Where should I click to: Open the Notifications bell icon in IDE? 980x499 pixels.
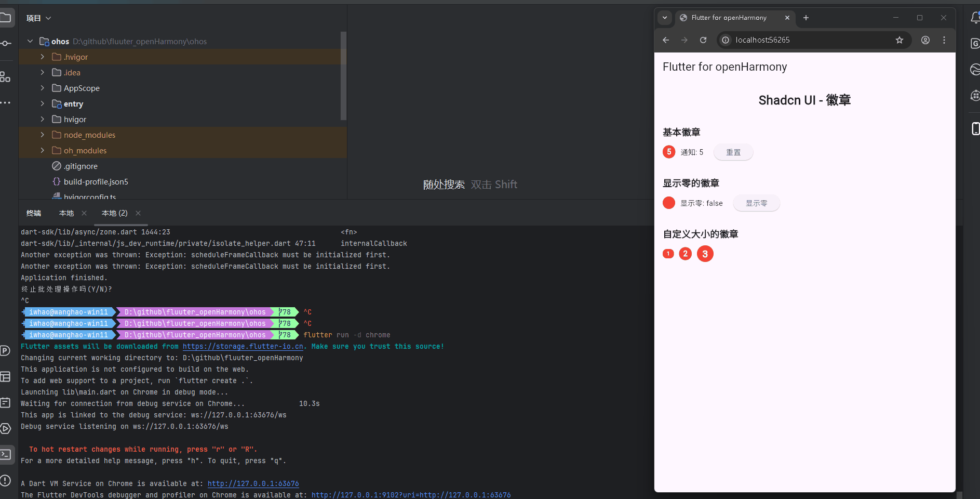coord(975,18)
